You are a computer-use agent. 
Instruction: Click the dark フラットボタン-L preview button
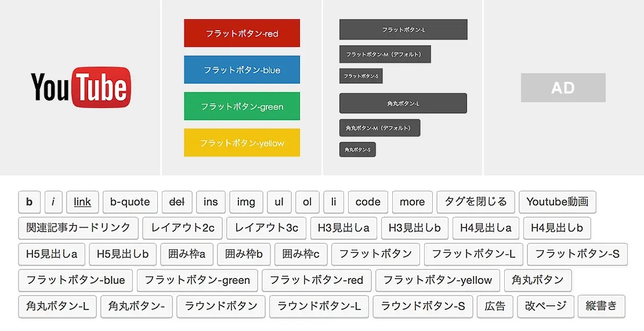pos(403,30)
